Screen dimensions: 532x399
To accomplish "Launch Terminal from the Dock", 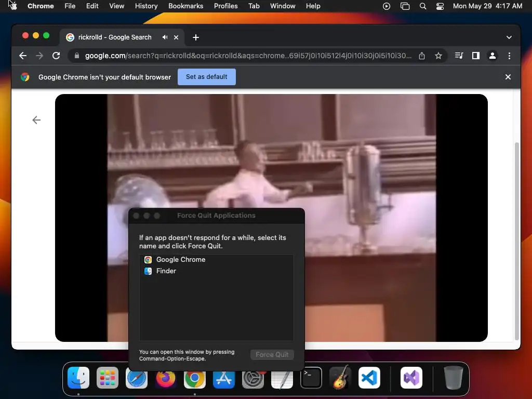I will point(311,378).
